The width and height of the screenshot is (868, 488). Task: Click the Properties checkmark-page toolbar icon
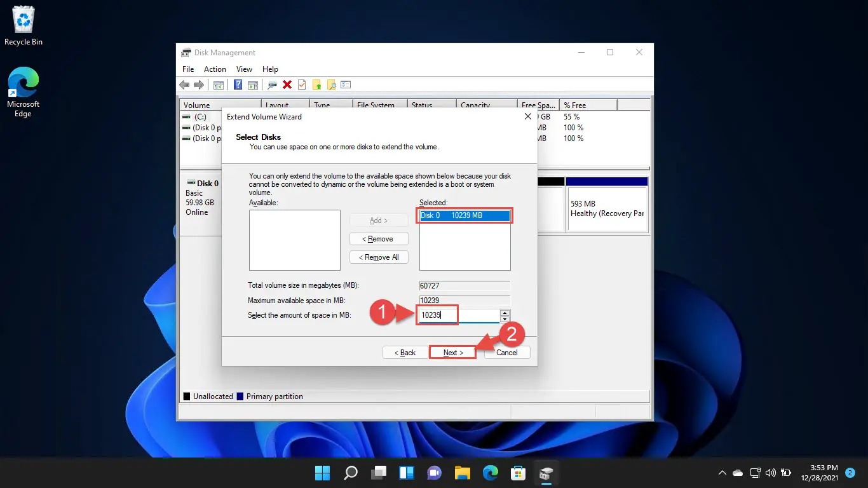pos(302,85)
